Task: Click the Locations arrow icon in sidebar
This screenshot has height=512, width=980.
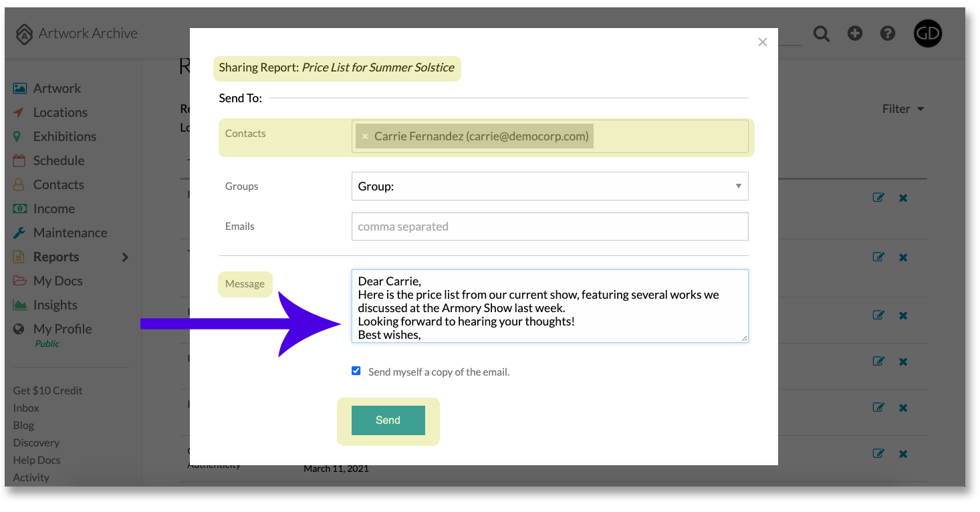Action: (19, 112)
